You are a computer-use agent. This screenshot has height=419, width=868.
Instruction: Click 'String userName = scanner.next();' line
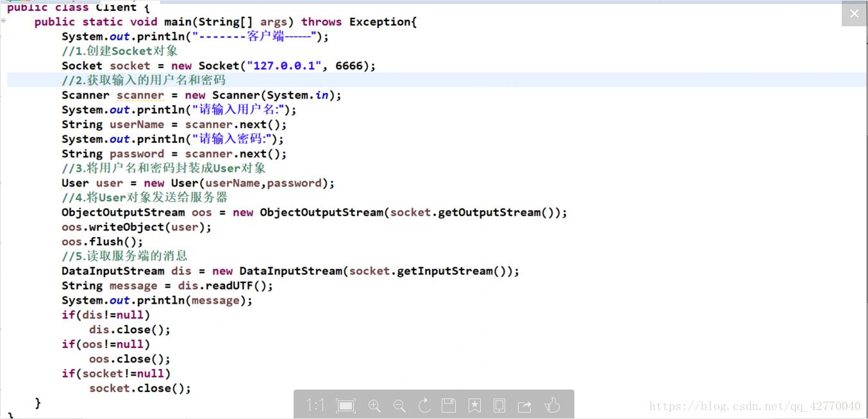coord(174,125)
